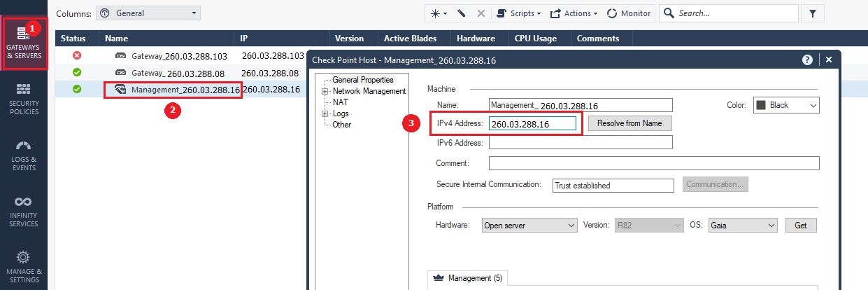The width and height of the screenshot is (868, 290).
Task: Switch to the Management (5) tab
Action: tap(468, 278)
